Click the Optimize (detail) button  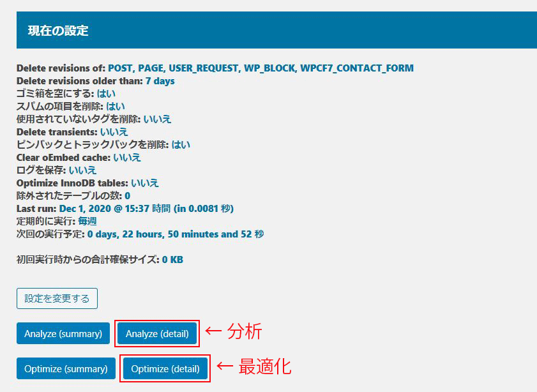(x=165, y=369)
